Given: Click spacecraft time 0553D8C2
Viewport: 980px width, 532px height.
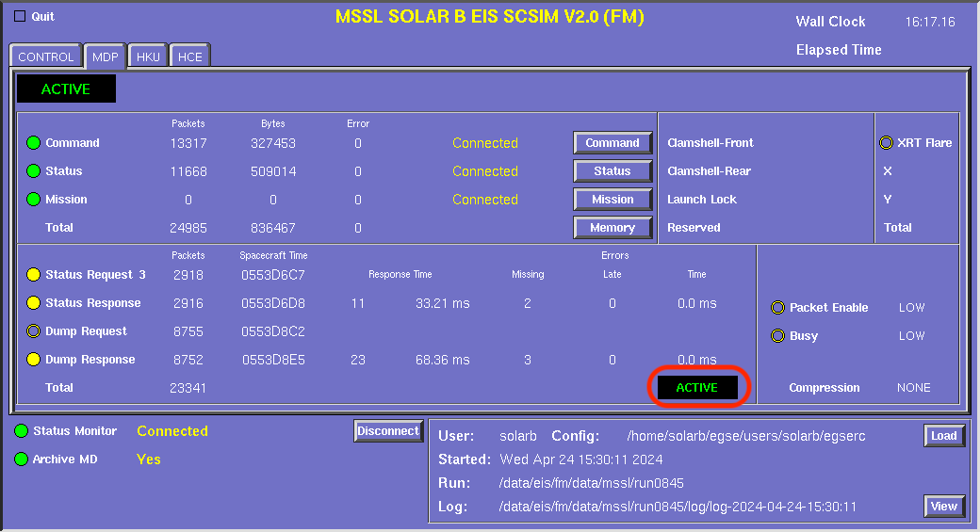Looking at the screenshot, I should tap(273, 330).
